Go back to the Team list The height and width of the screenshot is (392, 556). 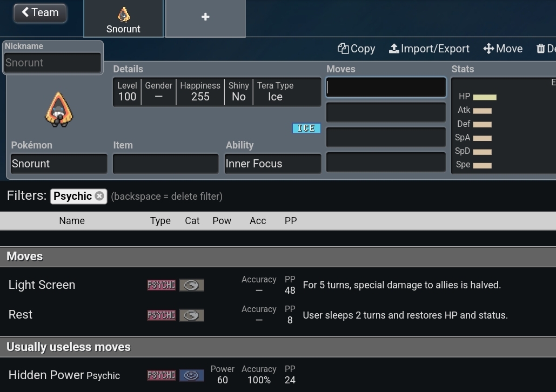40,13
